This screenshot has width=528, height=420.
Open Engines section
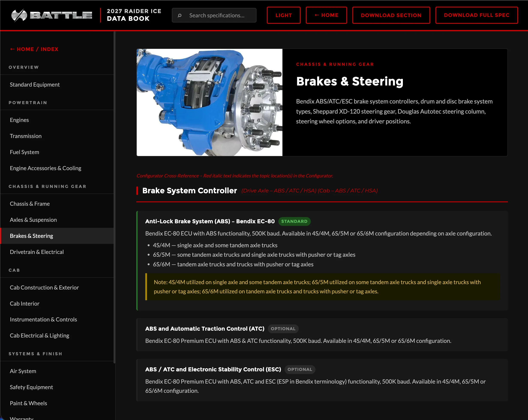57,120
